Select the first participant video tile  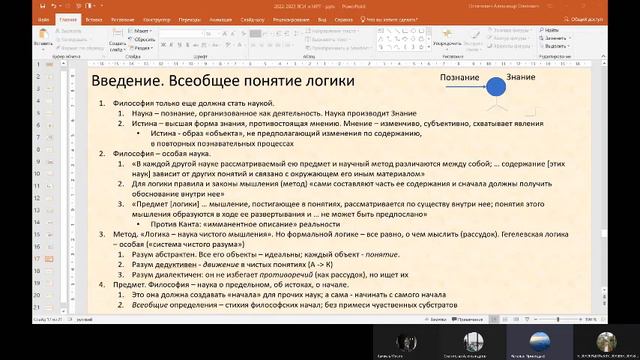406,342
